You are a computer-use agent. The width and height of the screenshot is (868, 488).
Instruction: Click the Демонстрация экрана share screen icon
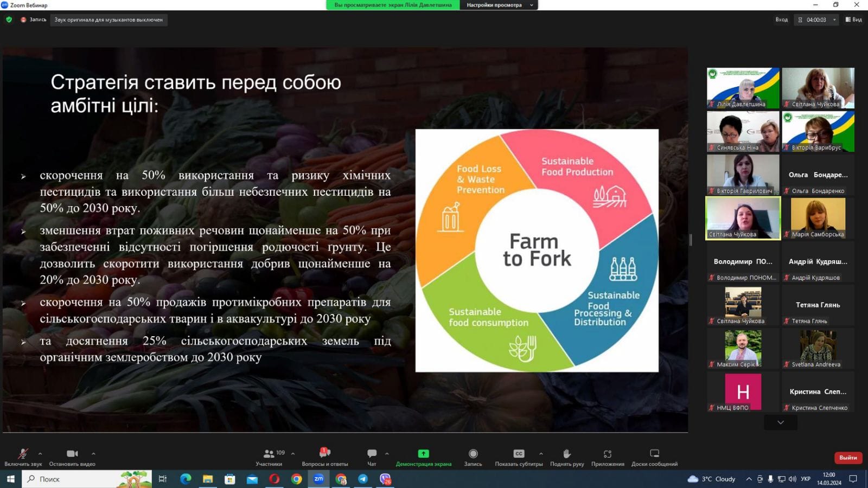pyautogui.click(x=423, y=454)
